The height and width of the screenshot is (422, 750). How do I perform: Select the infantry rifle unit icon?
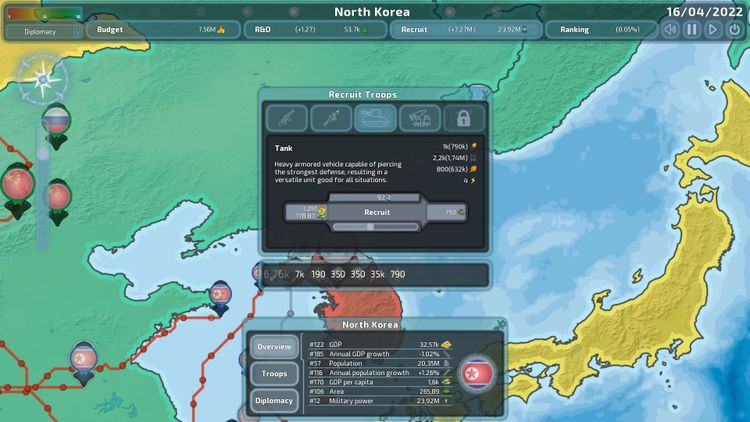pos(286,118)
